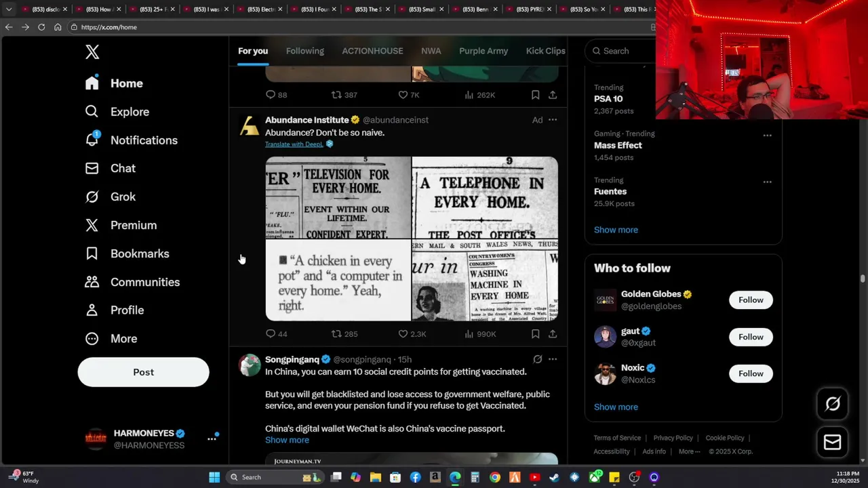This screenshot has width=868, height=488.
Task: Click Translate with DeepL link
Action: 294,144
